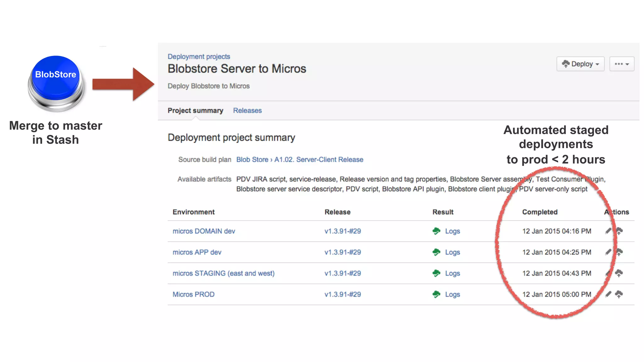
Task: Click green success icon for micros STAGING
Action: pos(436,273)
